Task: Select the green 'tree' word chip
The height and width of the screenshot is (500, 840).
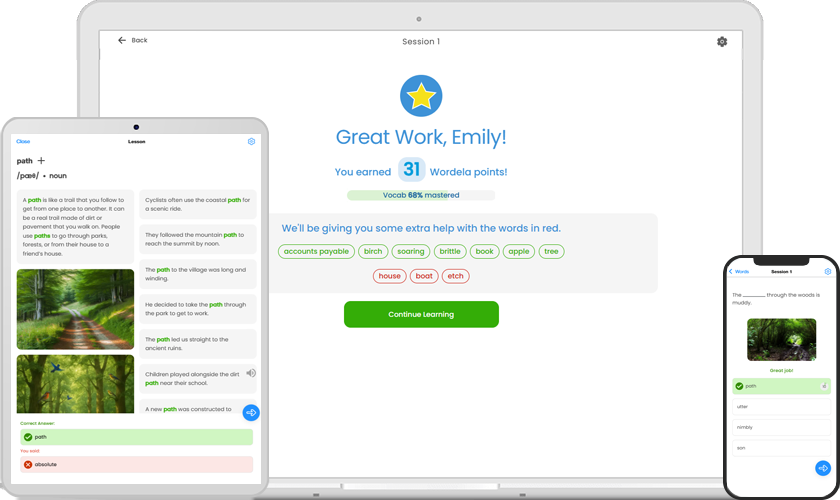Action: pyautogui.click(x=551, y=251)
